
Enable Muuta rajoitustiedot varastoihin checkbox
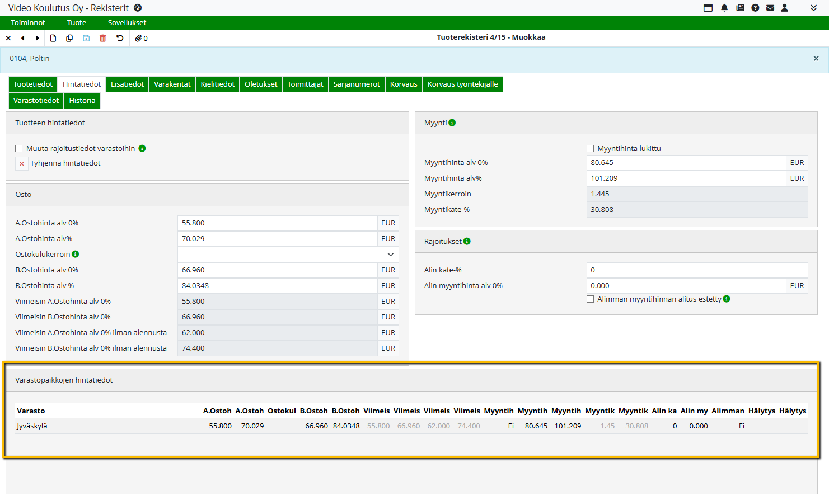click(x=19, y=149)
